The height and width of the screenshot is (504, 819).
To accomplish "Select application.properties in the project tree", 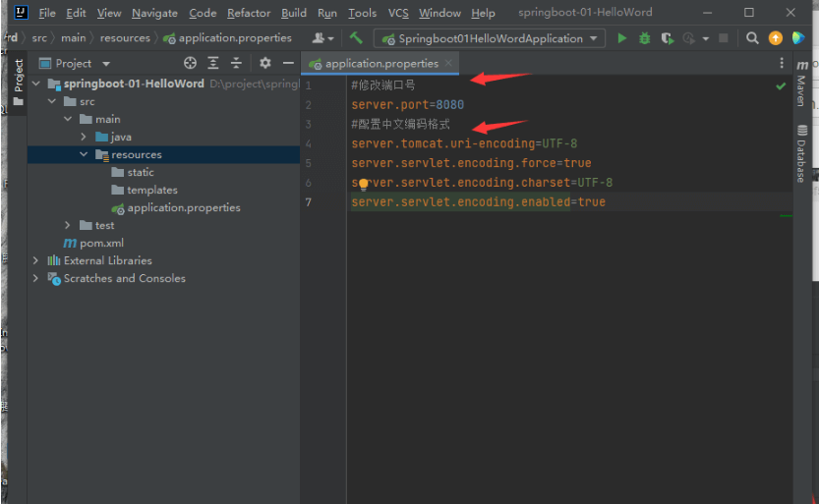I will 176,207.
